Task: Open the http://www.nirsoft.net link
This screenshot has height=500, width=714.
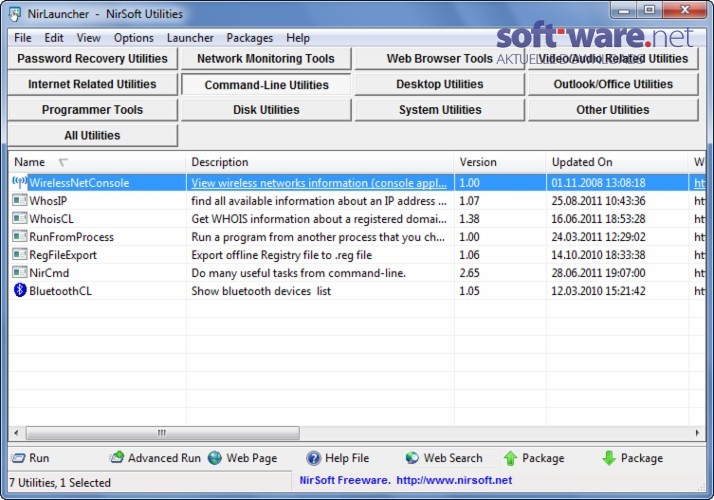Action: pyautogui.click(x=454, y=480)
